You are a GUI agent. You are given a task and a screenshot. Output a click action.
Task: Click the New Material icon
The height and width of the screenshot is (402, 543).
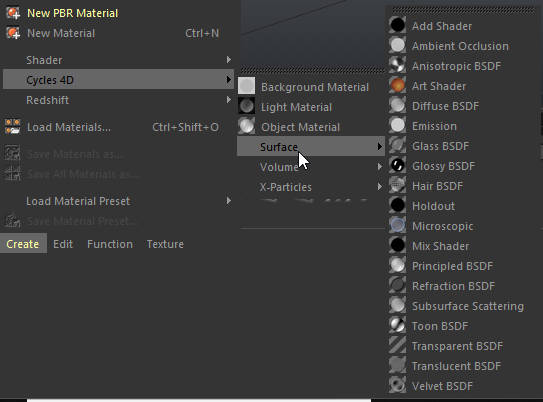click(x=13, y=33)
